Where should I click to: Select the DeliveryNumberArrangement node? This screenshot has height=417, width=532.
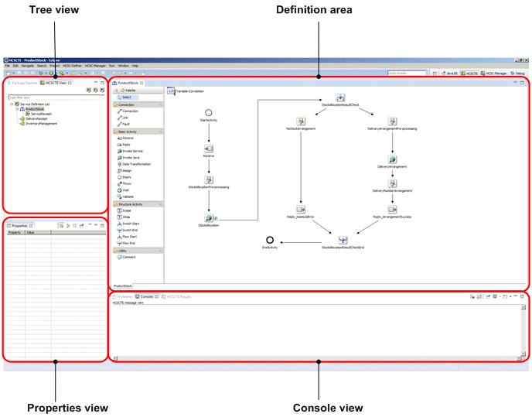[x=392, y=183]
